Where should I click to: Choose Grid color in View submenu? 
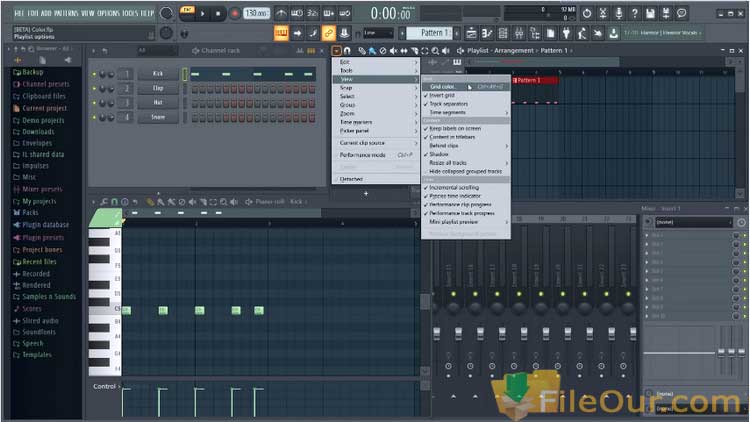pos(466,87)
